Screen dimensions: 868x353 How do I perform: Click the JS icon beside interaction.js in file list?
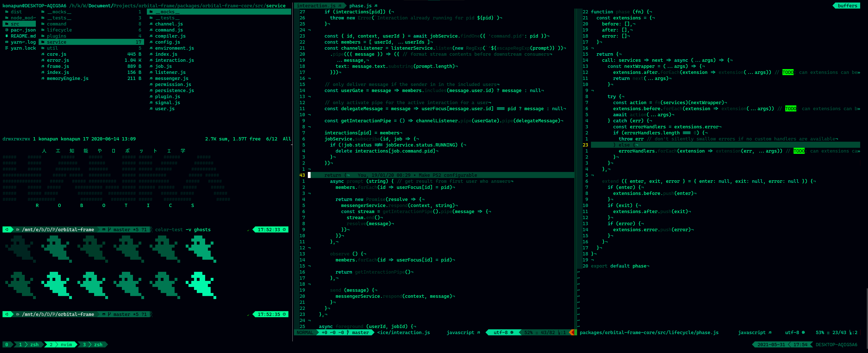pyautogui.click(x=151, y=60)
